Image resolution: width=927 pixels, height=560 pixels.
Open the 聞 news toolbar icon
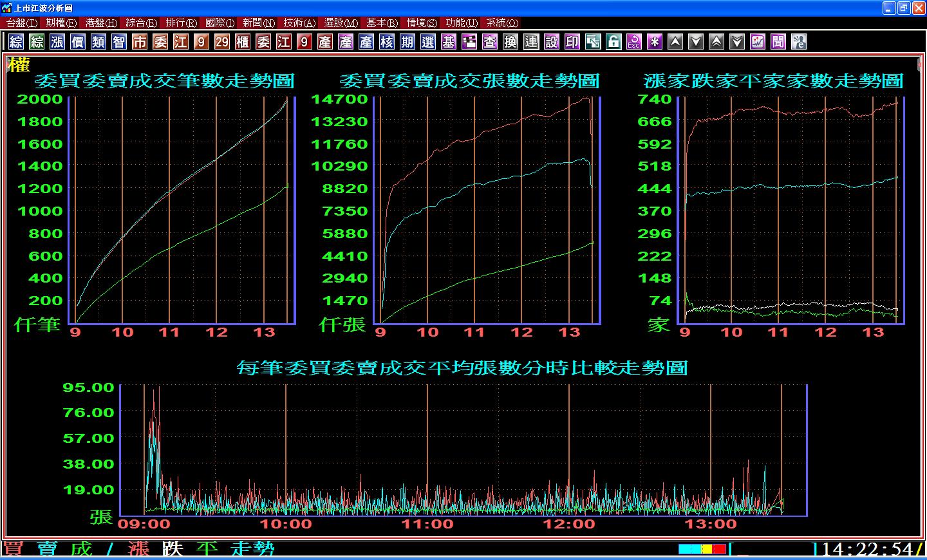pyautogui.click(x=778, y=42)
